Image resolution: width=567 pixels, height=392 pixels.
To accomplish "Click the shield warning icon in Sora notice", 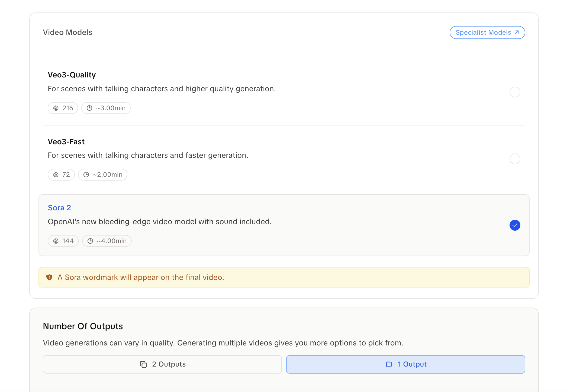I will click(x=49, y=277).
